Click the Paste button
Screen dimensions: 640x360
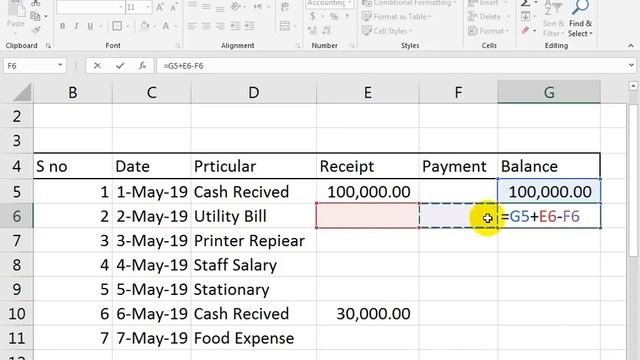coord(16,16)
